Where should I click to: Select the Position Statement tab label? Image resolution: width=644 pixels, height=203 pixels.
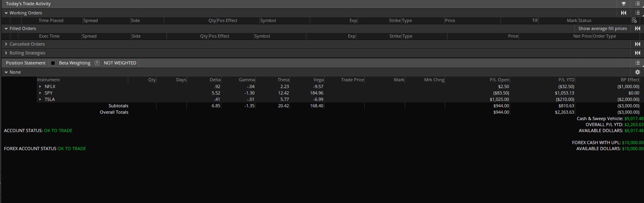(26, 63)
